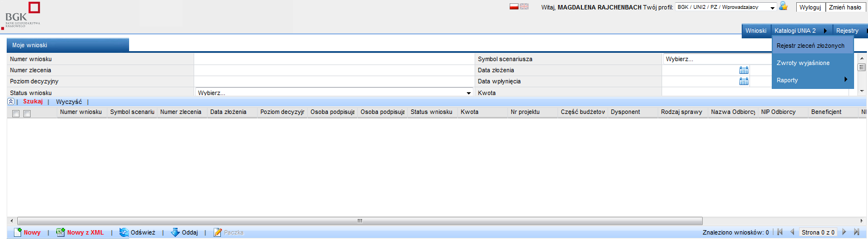Sort by Rodzaj sprawy column header

click(683, 112)
